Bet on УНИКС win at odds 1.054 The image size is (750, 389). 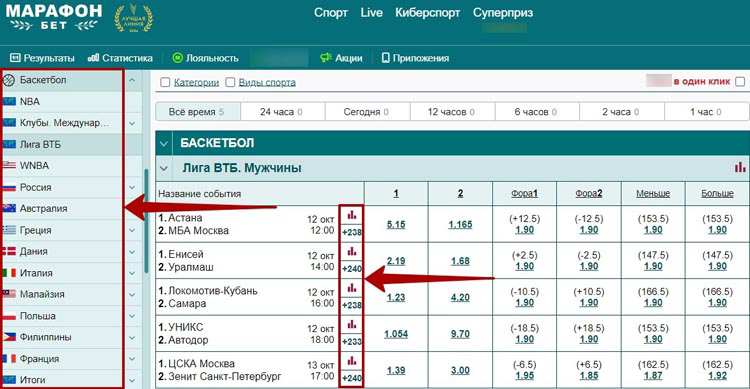click(396, 333)
